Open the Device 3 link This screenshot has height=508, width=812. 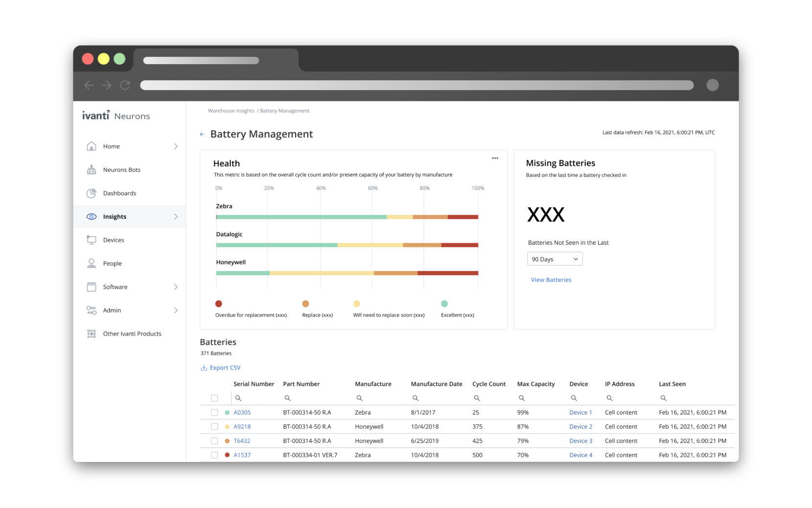(x=581, y=441)
